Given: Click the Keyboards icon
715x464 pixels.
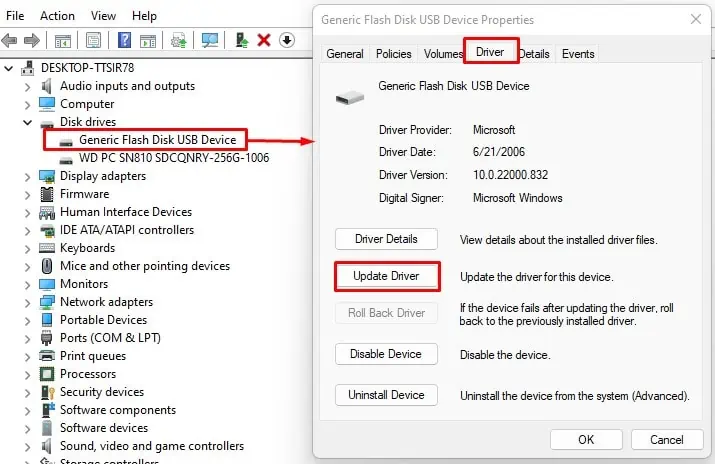Looking at the screenshot, I should pyautogui.click(x=47, y=248).
